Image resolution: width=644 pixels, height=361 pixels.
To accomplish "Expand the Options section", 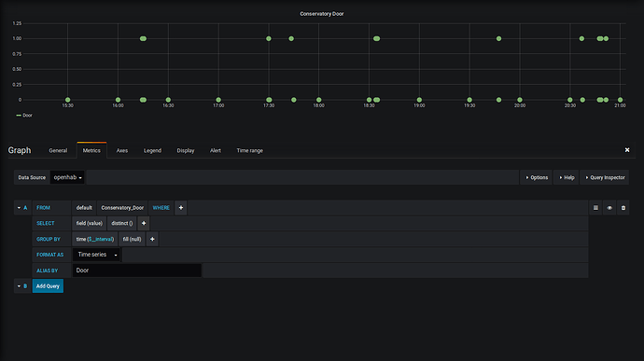I will (537, 177).
